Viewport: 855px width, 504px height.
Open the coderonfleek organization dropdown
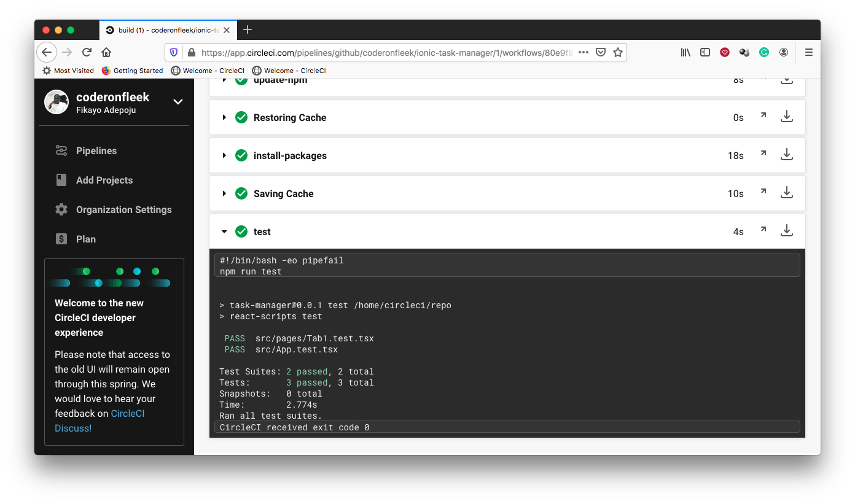(178, 102)
